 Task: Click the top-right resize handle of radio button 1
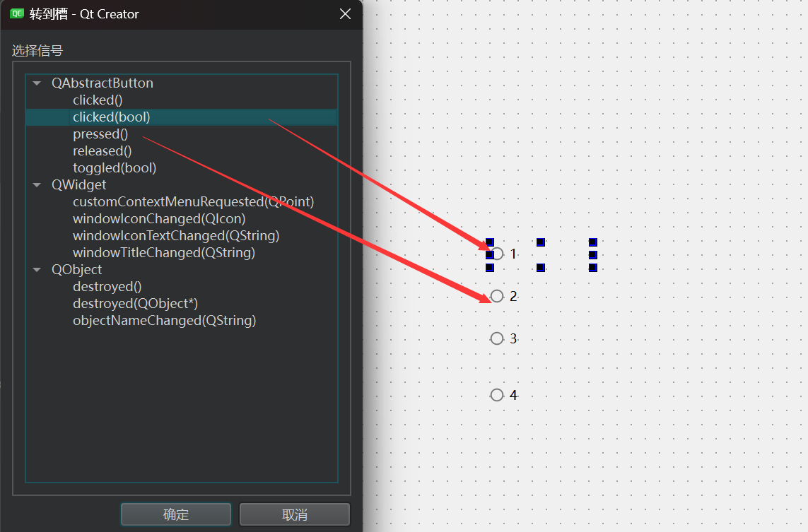coord(592,242)
